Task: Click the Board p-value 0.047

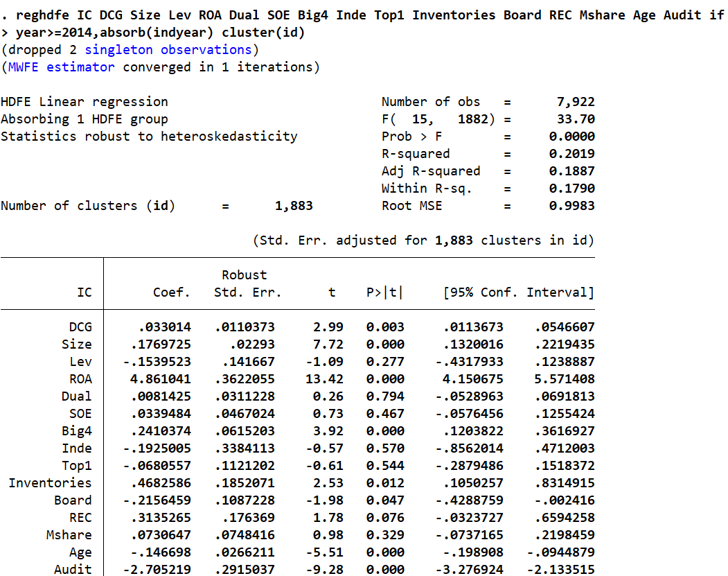Action: (x=384, y=500)
